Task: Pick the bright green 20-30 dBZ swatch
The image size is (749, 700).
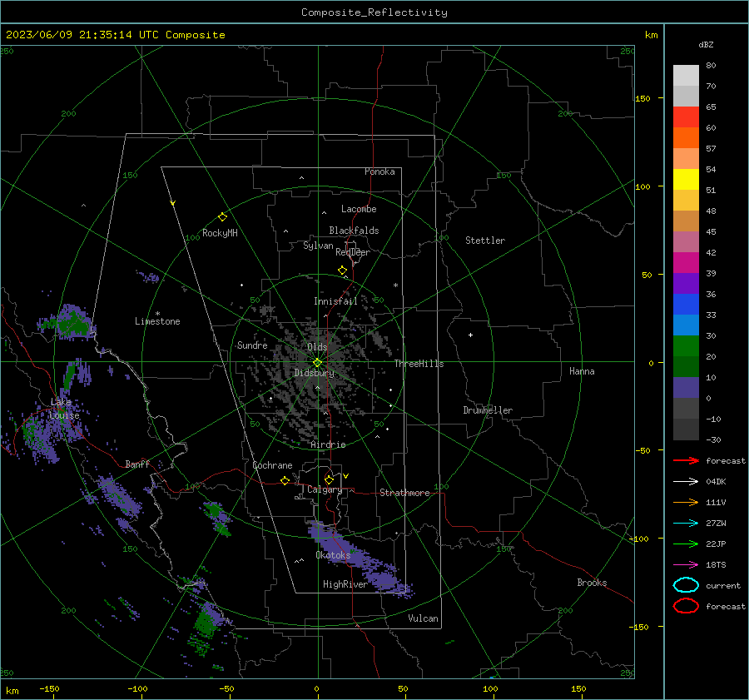Action: point(686,346)
